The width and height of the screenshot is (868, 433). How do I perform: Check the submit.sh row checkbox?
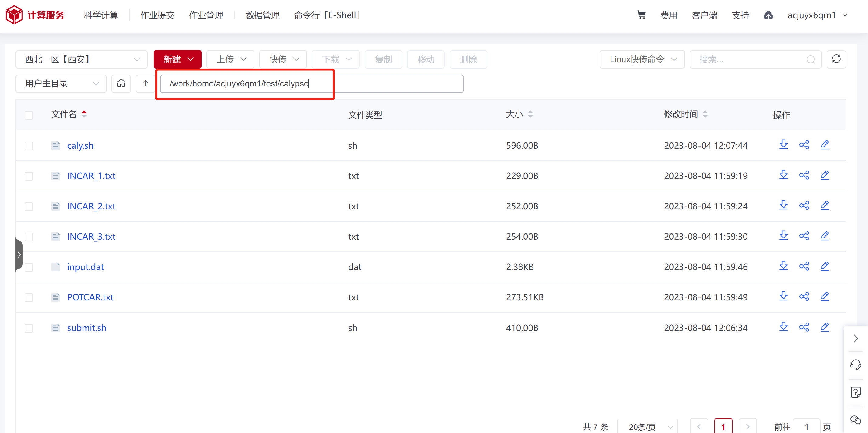point(29,328)
